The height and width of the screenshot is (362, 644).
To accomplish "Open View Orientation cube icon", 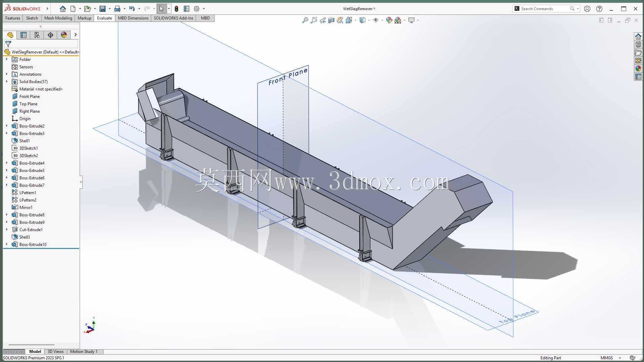I will [349, 20].
